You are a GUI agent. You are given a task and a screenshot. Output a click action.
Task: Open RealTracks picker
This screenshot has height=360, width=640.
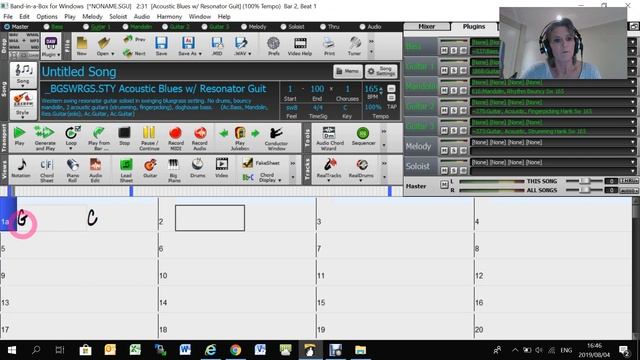click(329, 169)
